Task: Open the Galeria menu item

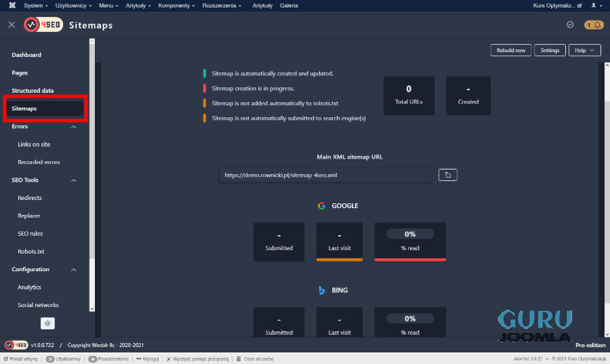Action: pos(289,5)
